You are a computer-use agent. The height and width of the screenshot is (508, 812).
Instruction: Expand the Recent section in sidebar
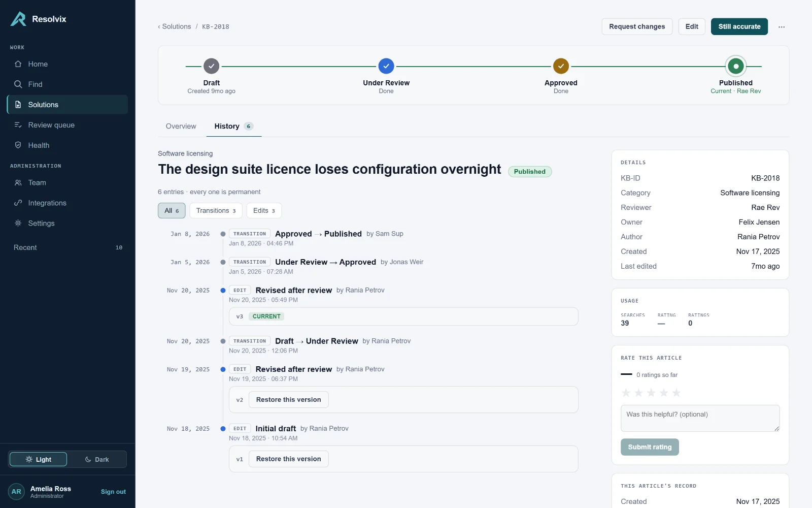(68, 248)
